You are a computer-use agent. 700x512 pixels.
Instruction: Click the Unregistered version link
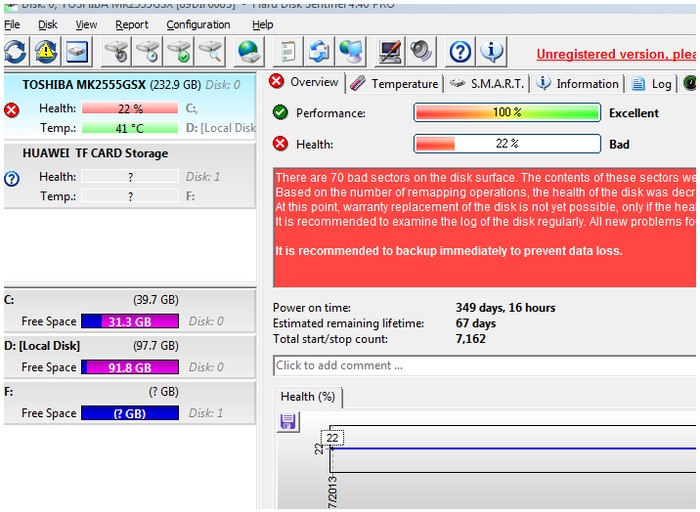tap(616, 54)
